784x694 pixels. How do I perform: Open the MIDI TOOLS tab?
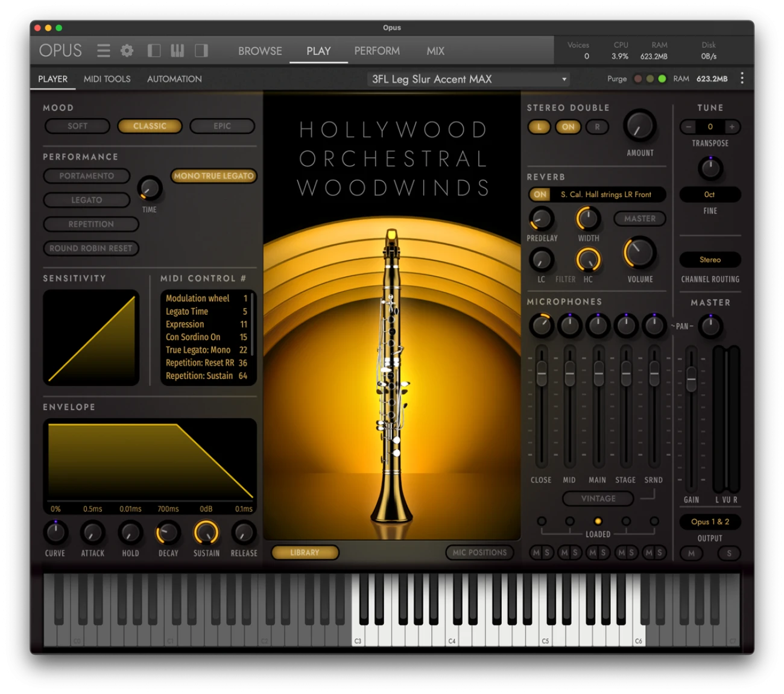(107, 79)
